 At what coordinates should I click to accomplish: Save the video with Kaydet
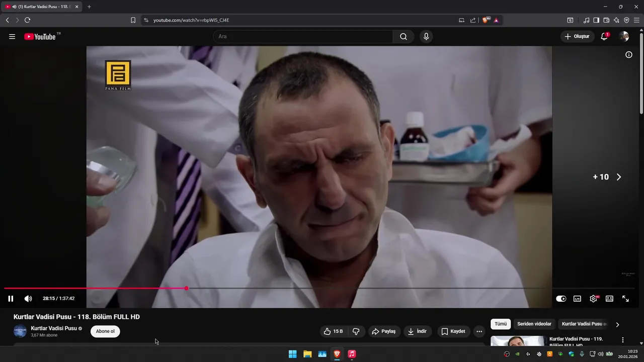454,331
